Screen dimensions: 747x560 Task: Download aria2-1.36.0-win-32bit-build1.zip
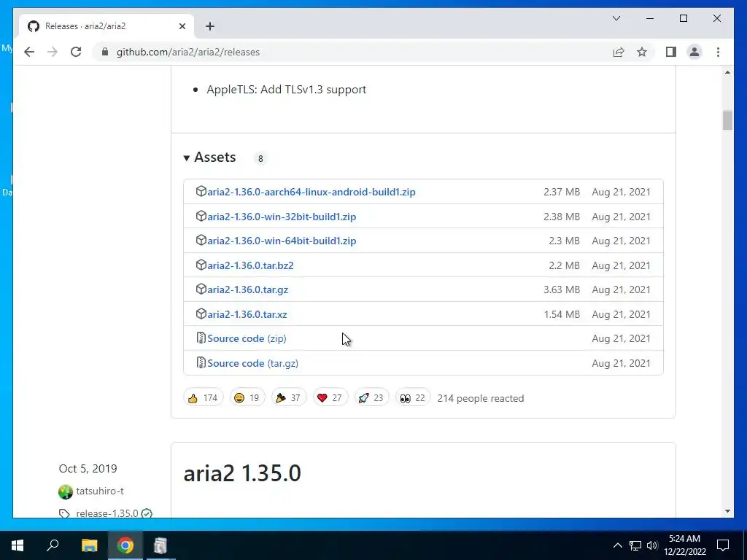[282, 217]
